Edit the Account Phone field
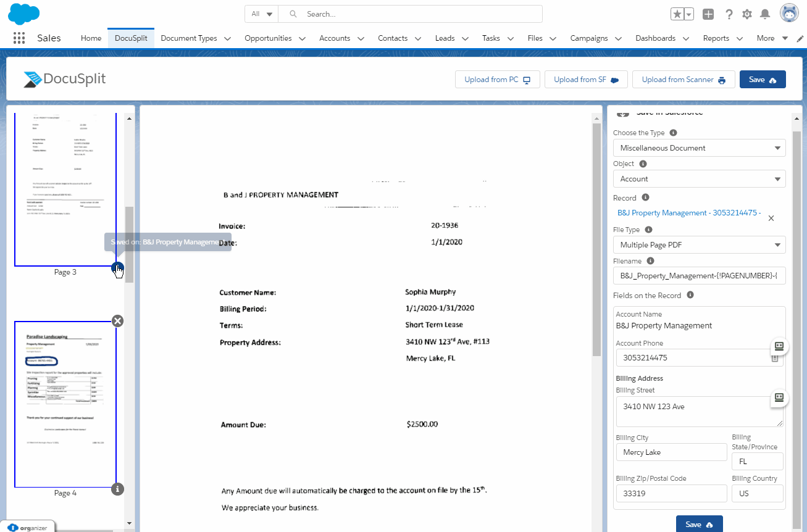The image size is (807, 532). tap(699, 358)
